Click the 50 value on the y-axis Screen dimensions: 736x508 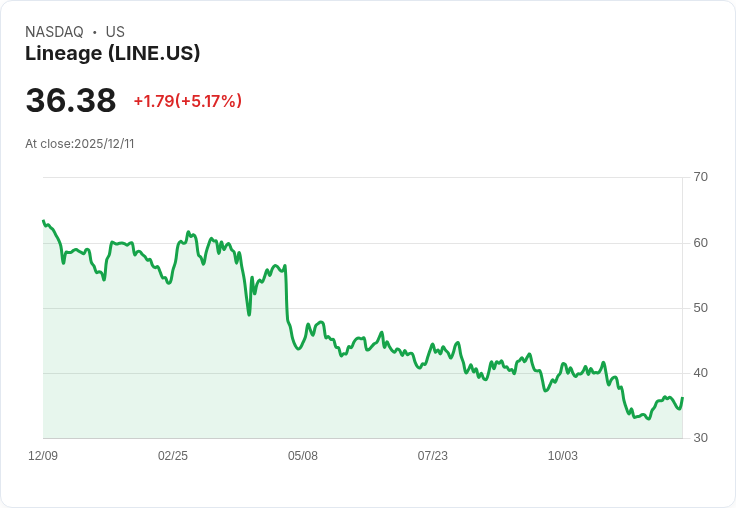(x=700, y=307)
